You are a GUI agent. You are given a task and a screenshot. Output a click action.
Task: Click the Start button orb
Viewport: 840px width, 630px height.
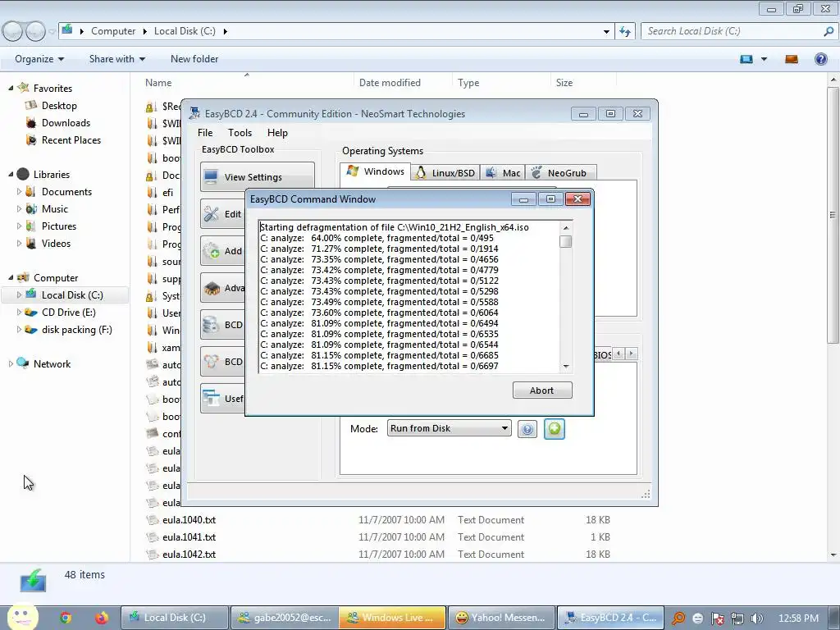click(x=22, y=617)
